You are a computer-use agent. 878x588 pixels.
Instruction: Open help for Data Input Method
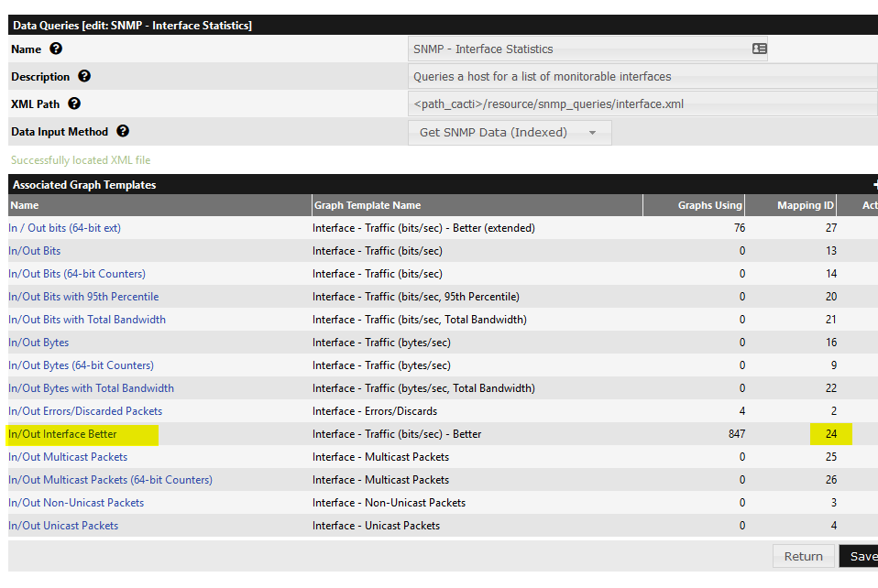(x=123, y=131)
